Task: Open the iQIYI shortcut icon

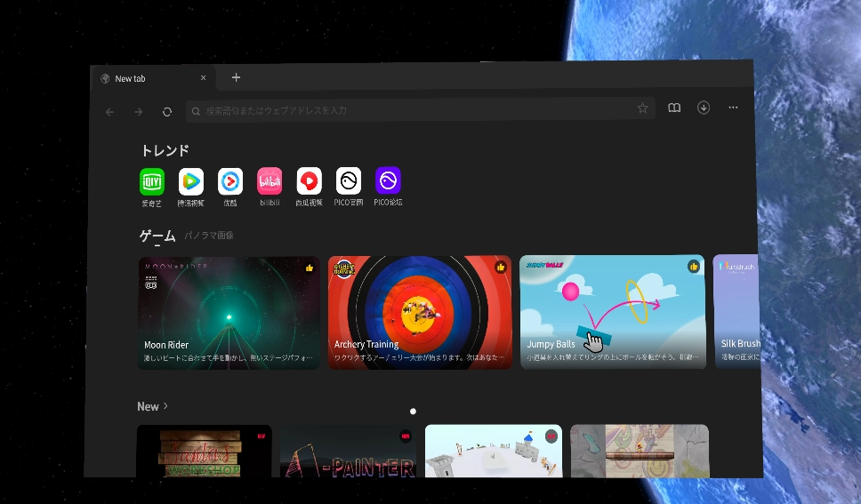Action: click(152, 181)
